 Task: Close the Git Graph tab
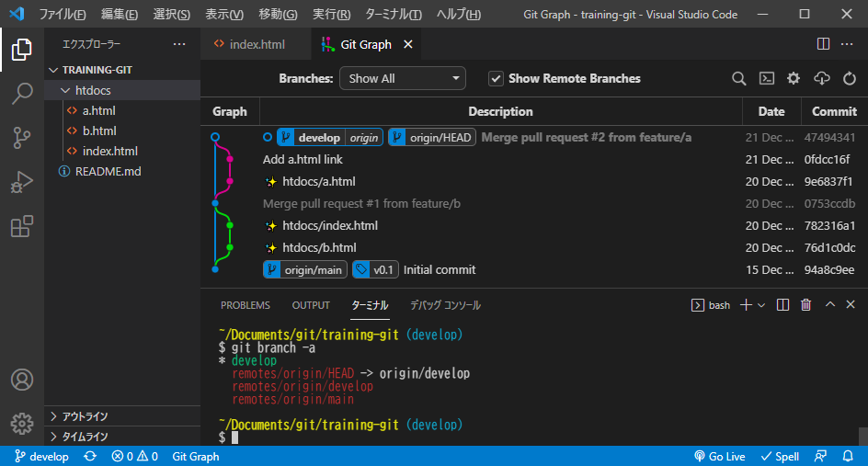tap(408, 44)
